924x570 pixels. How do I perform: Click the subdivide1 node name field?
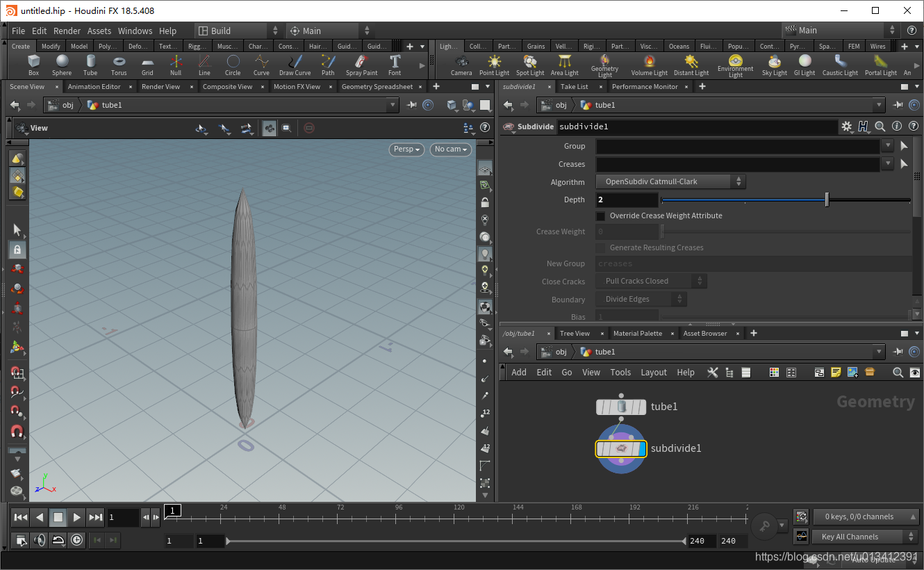[698, 127]
